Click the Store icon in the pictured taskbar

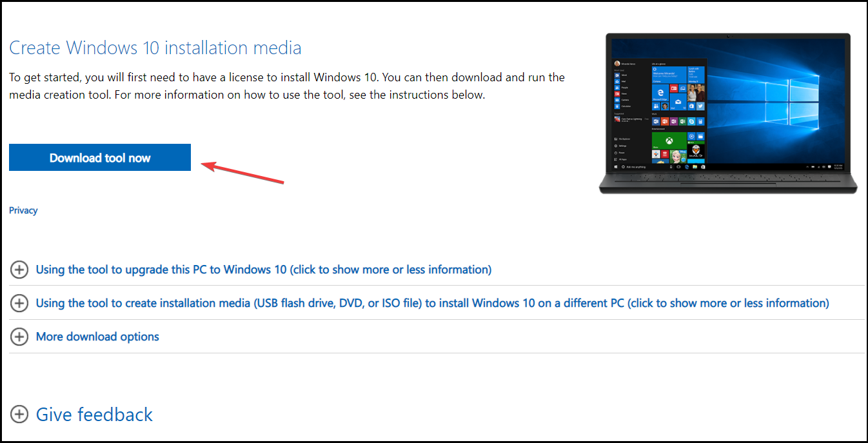702,166
